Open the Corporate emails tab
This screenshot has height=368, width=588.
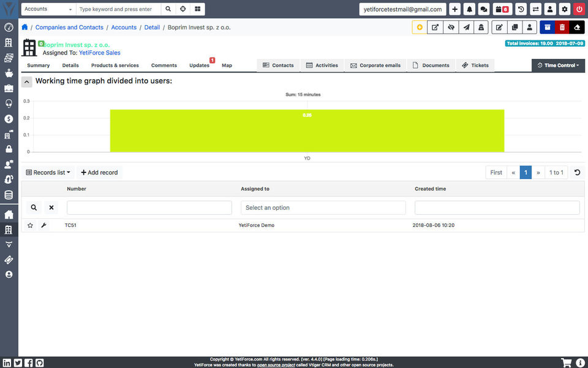point(375,66)
